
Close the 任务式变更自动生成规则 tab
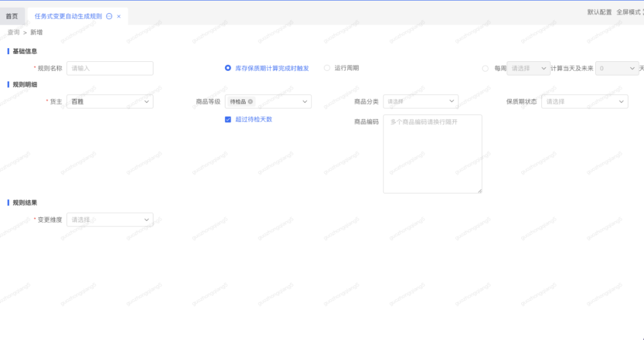click(119, 17)
